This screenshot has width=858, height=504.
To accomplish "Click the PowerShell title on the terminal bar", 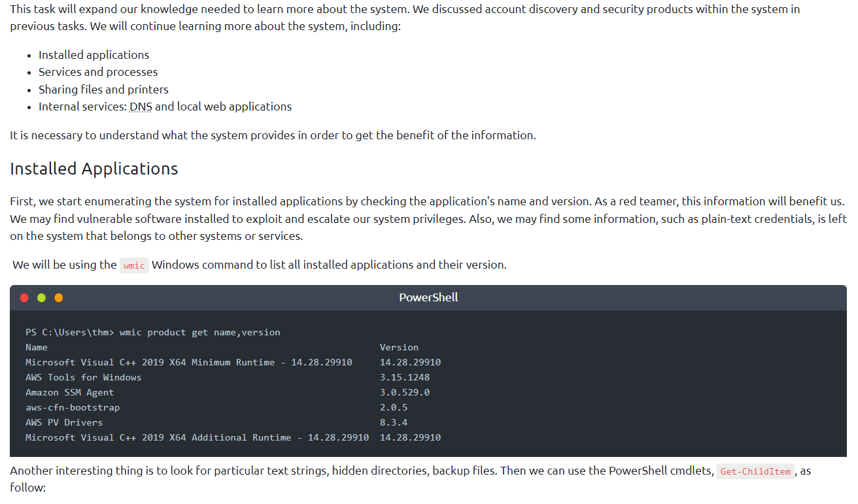I will 428,297.
